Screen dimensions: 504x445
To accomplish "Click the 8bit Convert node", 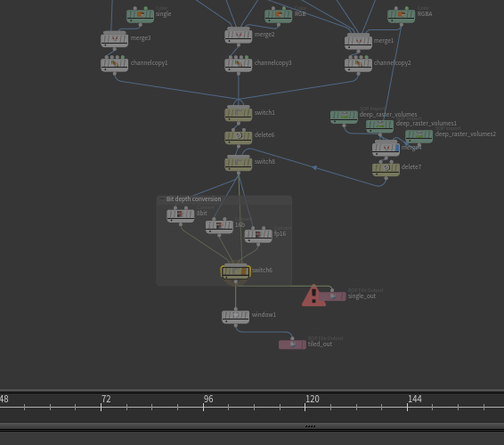I will point(181,214).
